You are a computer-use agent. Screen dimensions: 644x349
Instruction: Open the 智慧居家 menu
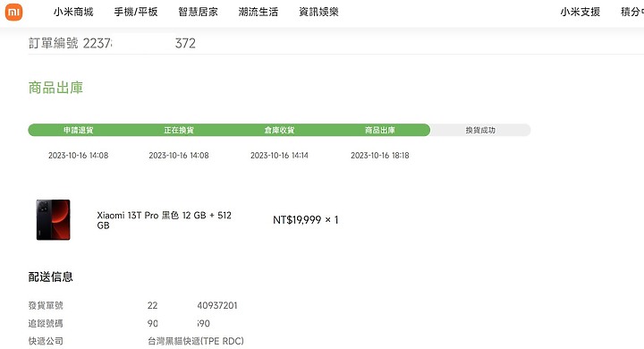[198, 12]
